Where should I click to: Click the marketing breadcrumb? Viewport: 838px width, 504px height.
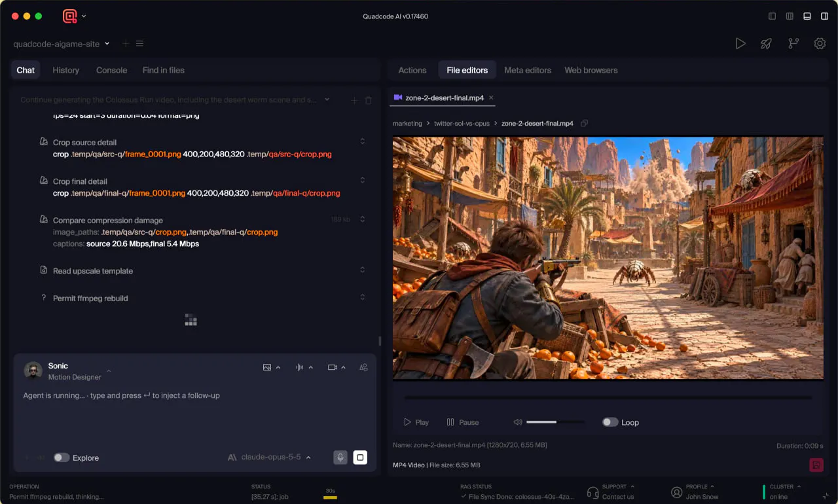coord(407,123)
